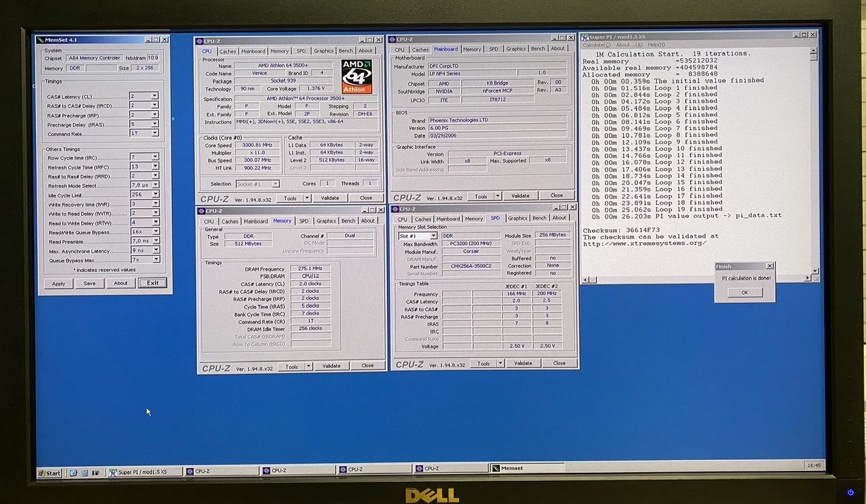Open the RAS# Precharge (tRP) dropdown in MemSet
866x504 pixels.
point(154,115)
